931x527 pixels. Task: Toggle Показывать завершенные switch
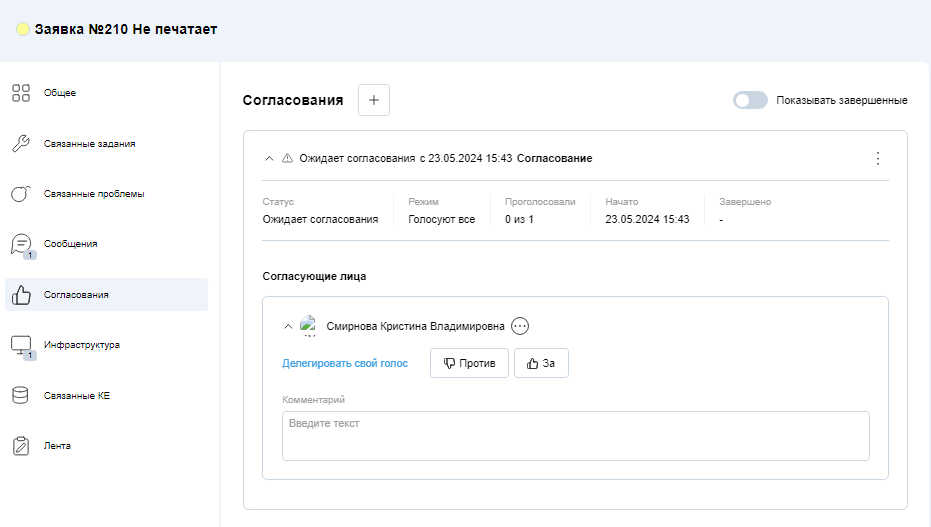click(x=750, y=100)
